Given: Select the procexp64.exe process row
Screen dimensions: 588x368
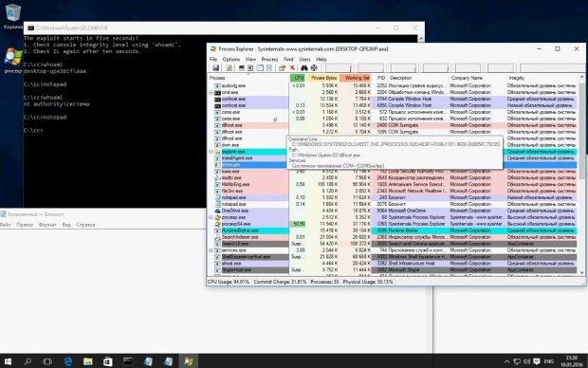Looking at the screenshot, I should [x=393, y=224].
